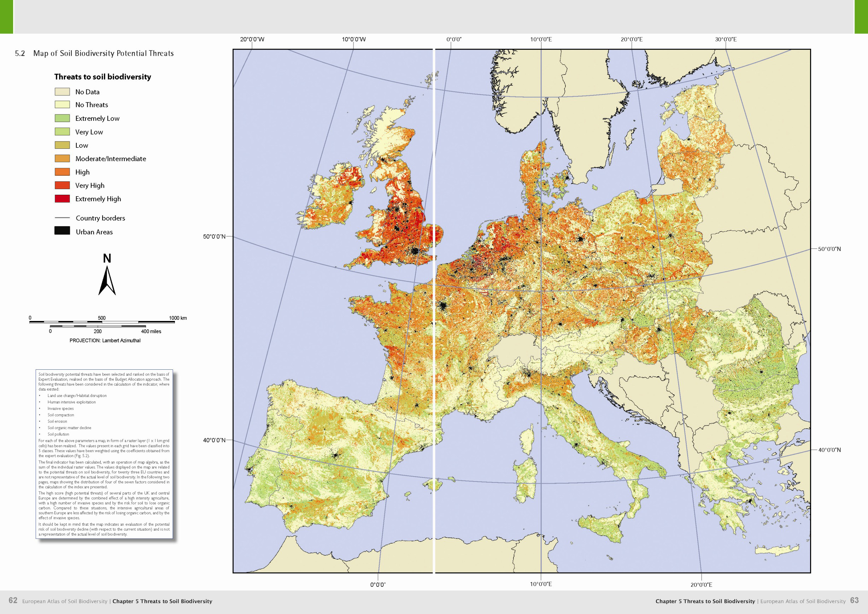
Task: Click the Very High legend swatch
Action: click(x=62, y=185)
